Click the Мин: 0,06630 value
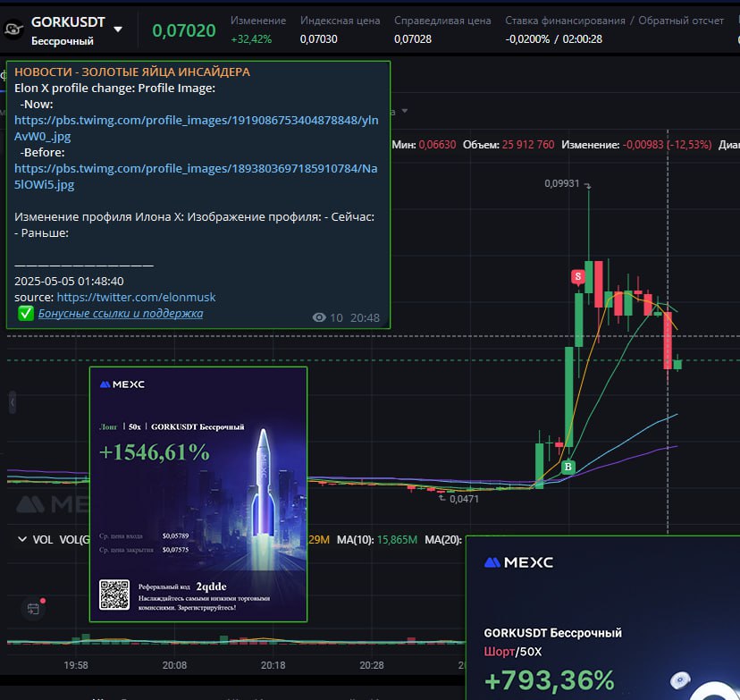Viewport: 740px width, 700px height. (x=424, y=145)
